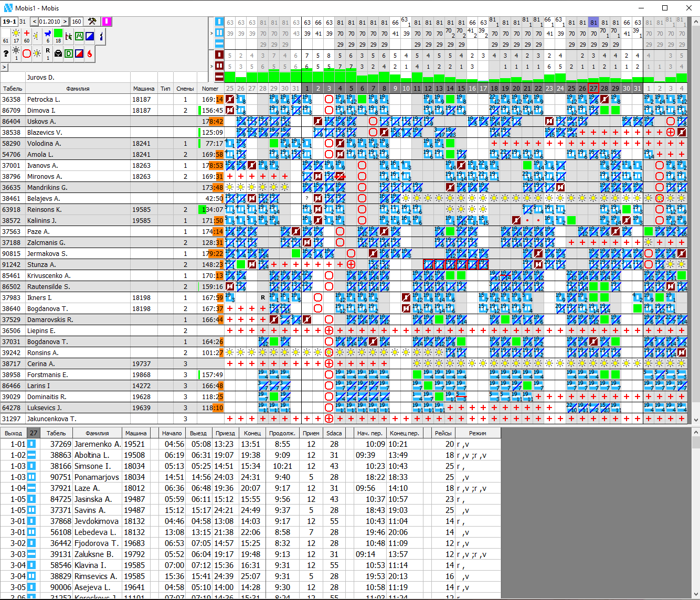Click the Режим column header
700x600 pixels.
(x=478, y=433)
